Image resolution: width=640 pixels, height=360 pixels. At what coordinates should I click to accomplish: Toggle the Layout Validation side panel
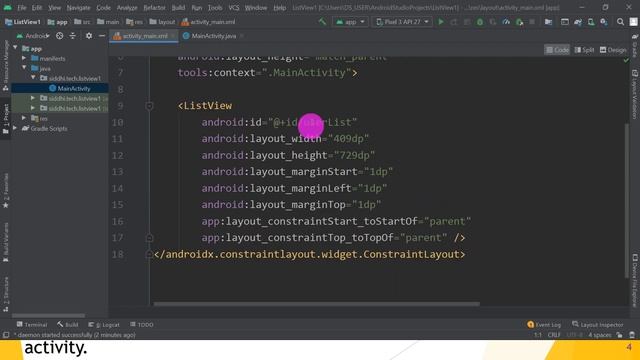(635, 94)
